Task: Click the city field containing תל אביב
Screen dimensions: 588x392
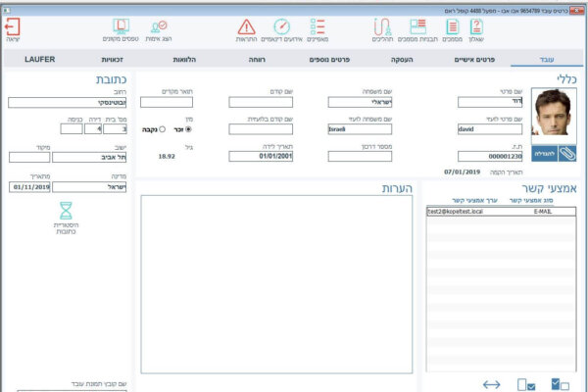Action: tap(89, 157)
